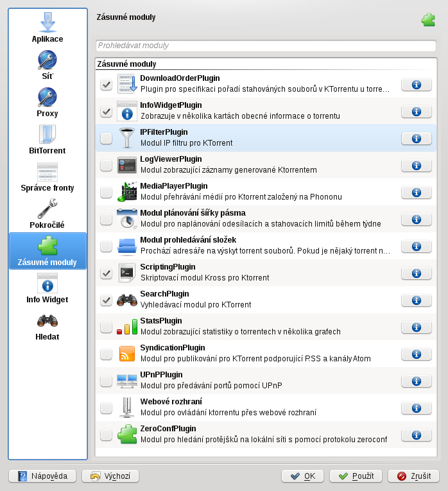Show info about InfoWidgetPlugin
Viewport: 448px width, 491px height.
[417, 112]
